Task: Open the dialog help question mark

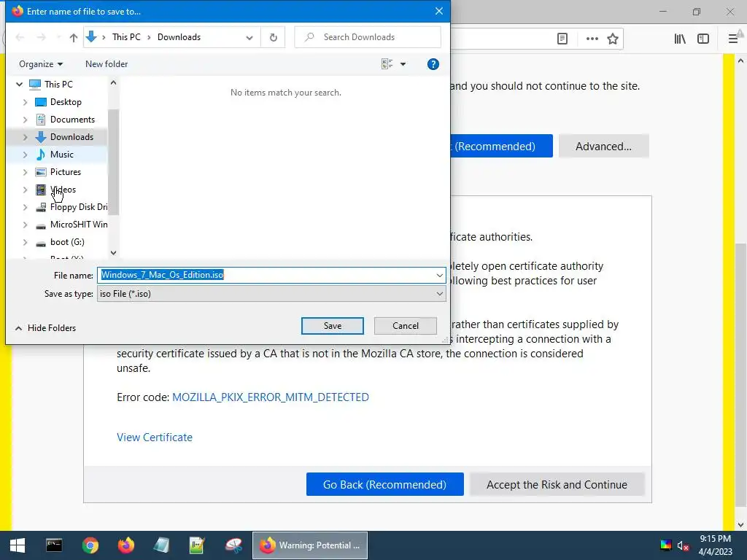Action: [x=433, y=64]
